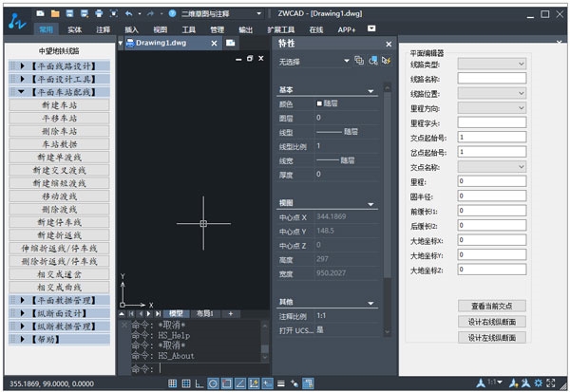Switch to the 布局1 layout tab
The image size is (570, 392).
[203, 312]
